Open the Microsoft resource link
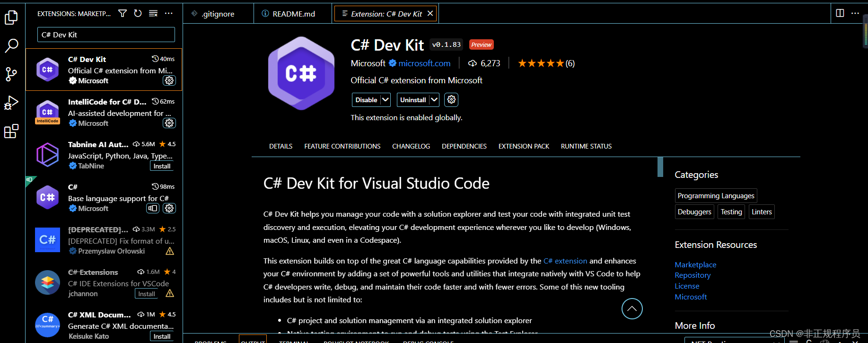The width and height of the screenshot is (868, 343). coord(691,297)
